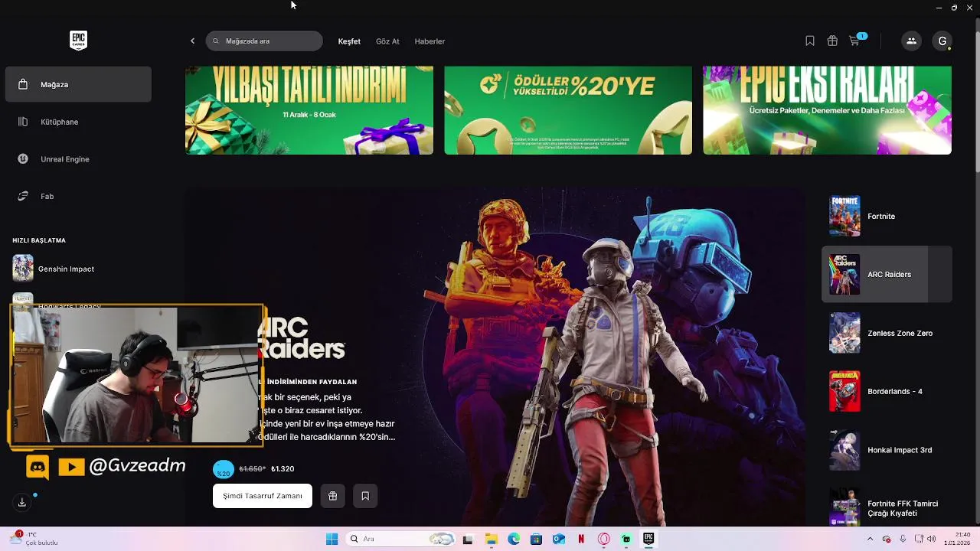Open the weather widget on taskbar
The image size is (980, 551).
(34, 539)
